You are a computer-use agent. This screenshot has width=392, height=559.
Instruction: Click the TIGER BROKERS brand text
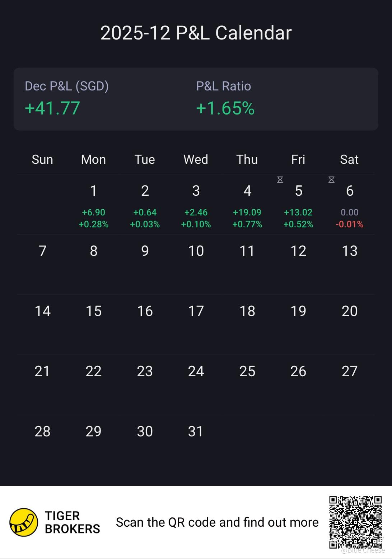point(72,522)
